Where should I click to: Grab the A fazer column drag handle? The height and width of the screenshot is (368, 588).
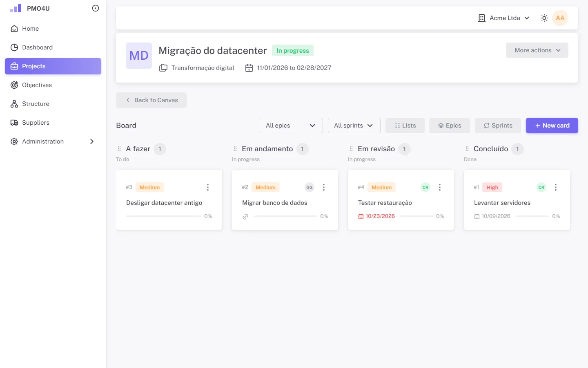[119, 149]
